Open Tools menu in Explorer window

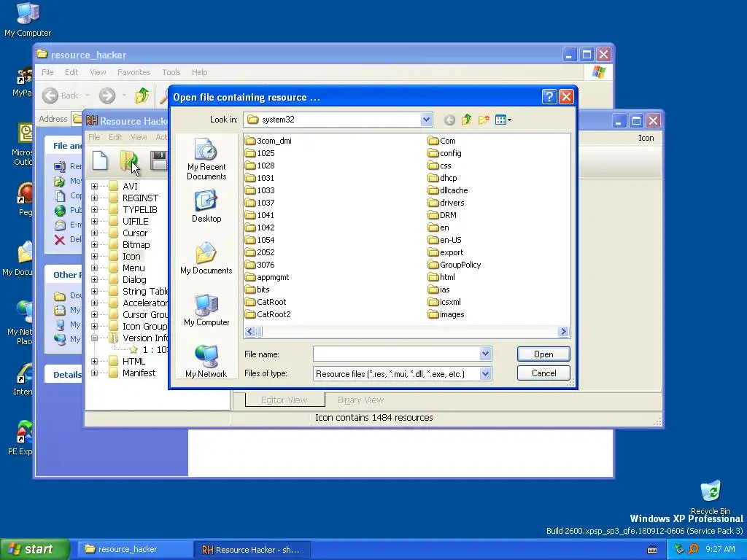[171, 72]
